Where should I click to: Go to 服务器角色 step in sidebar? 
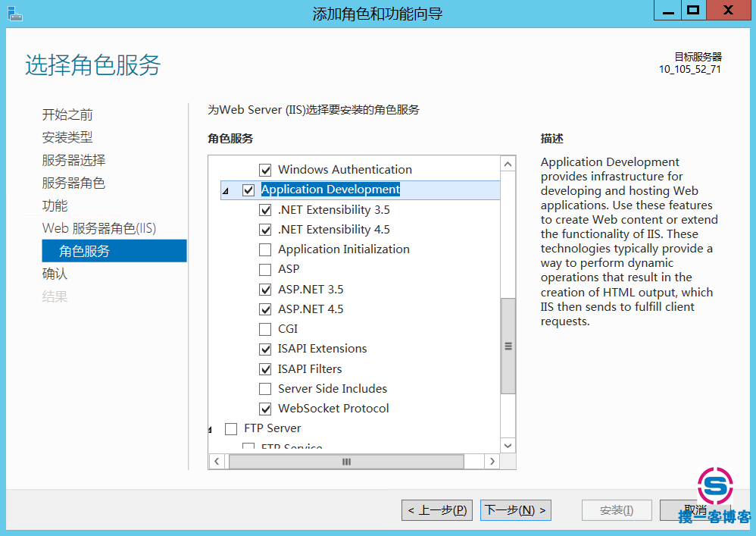[73, 183]
